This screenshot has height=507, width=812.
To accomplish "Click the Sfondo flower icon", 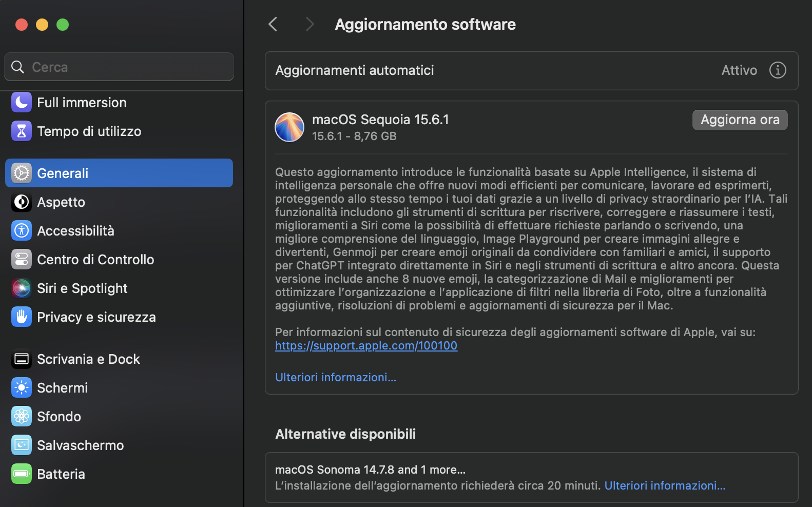I will [x=22, y=417].
